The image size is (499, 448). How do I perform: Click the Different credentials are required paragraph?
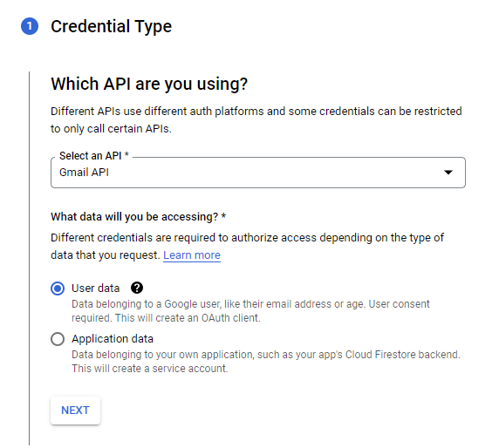pos(247,247)
